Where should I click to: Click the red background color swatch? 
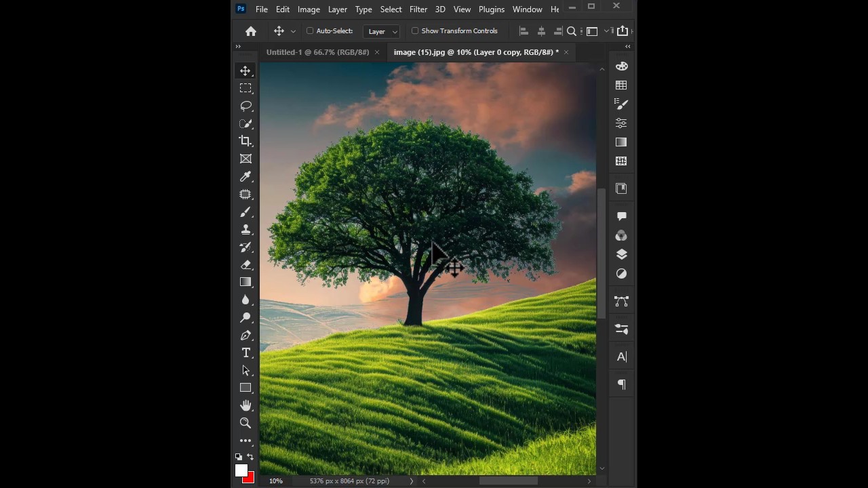click(250, 479)
